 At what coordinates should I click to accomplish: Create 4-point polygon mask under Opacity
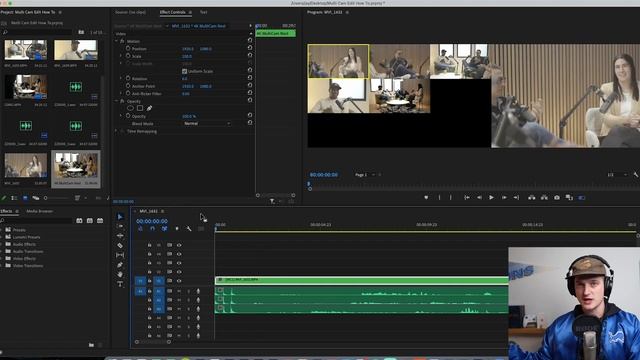tap(140, 108)
